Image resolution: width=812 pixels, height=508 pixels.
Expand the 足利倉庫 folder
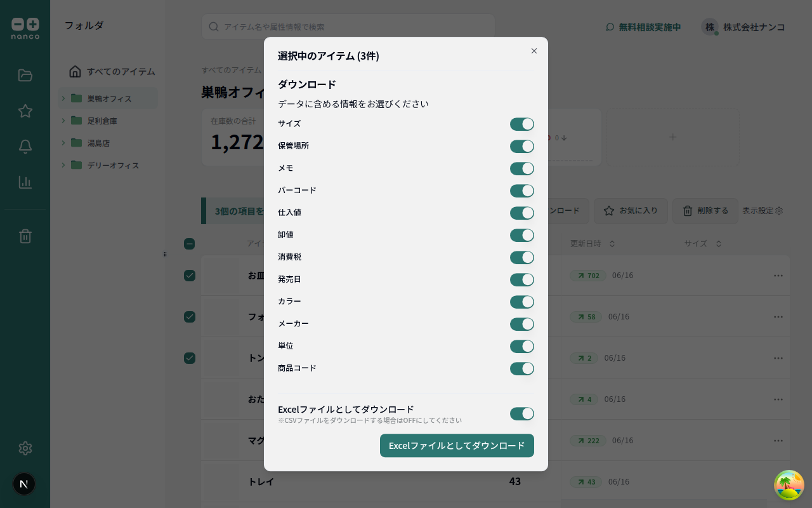(x=62, y=121)
